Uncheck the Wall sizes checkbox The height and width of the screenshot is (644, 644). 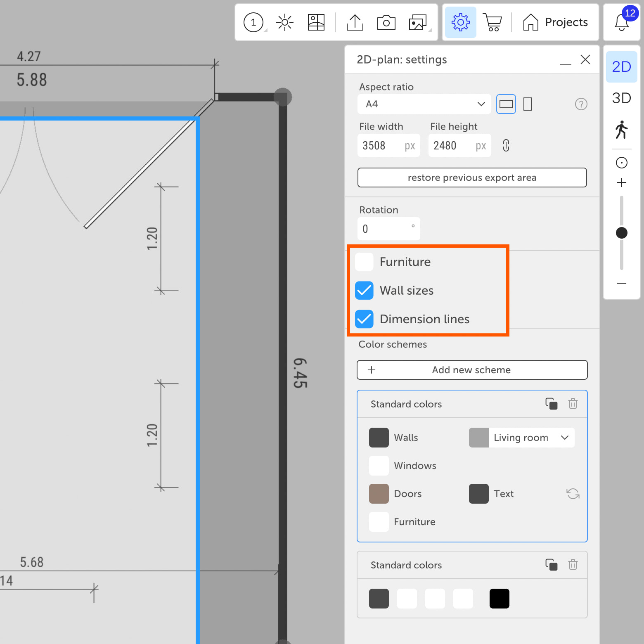pos(364,291)
